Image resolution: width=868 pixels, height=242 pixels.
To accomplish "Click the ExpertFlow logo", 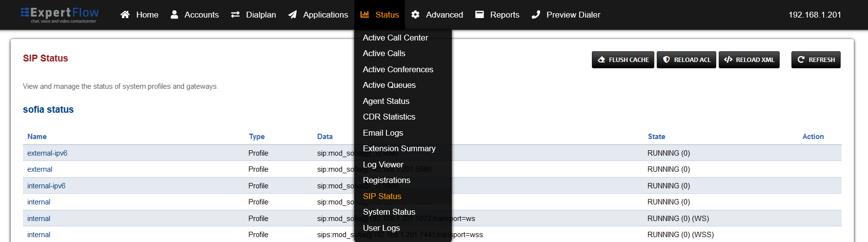I will click(59, 15).
